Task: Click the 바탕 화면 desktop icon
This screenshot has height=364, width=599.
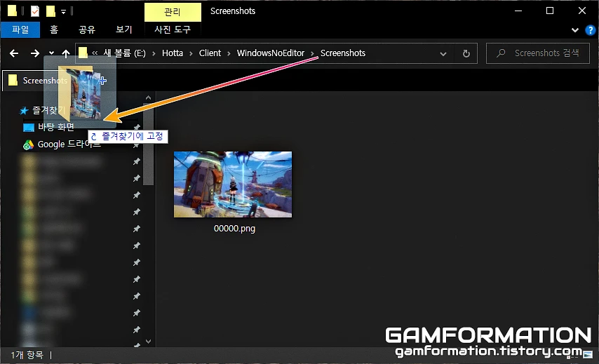Action: coord(29,127)
